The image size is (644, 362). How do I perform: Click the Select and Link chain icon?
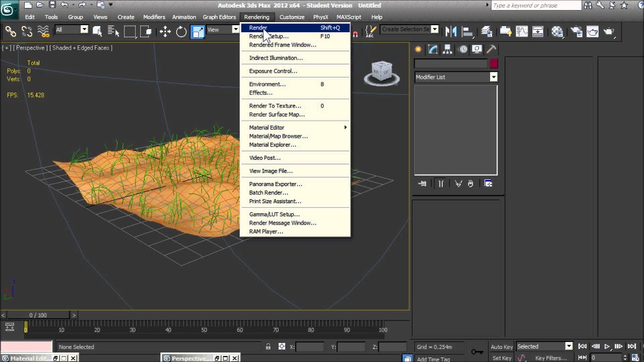tap(11, 31)
